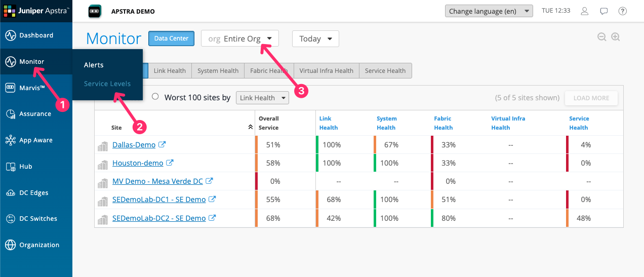644x277 pixels.
Task: Open the Link Health sort-by dropdown
Action: click(x=262, y=98)
